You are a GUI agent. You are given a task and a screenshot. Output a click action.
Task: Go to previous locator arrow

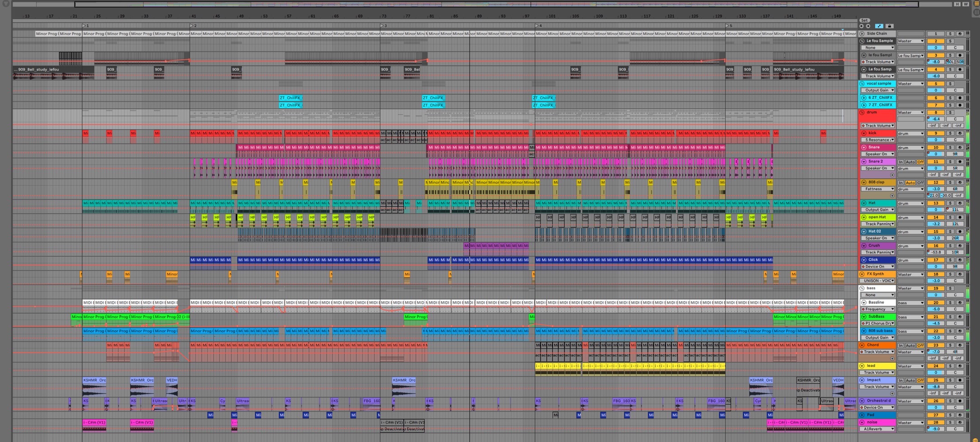(x=862, y=26)
